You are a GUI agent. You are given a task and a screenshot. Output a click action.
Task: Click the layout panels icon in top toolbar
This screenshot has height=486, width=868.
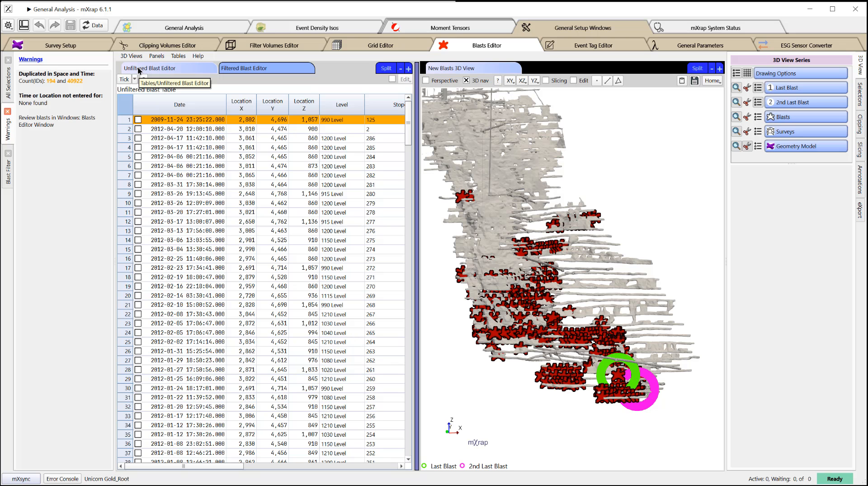point(24,25)
